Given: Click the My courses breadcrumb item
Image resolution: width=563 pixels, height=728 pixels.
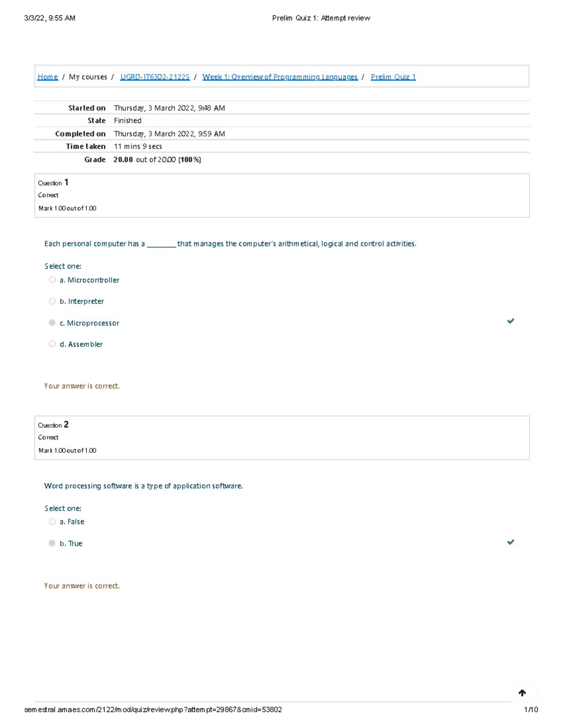Looking at the screenshot, I should [88, 77].
